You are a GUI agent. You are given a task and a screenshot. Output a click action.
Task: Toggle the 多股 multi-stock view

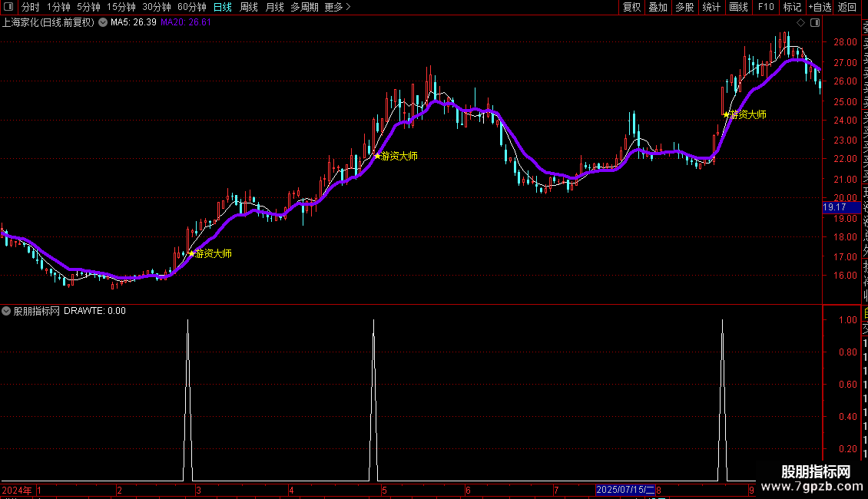pos(684,7)
